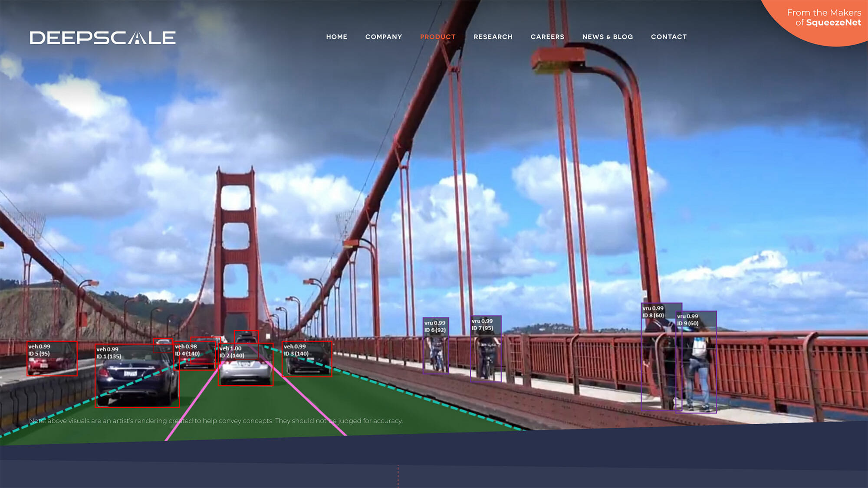Click the Contact nav link

(668, 37)
